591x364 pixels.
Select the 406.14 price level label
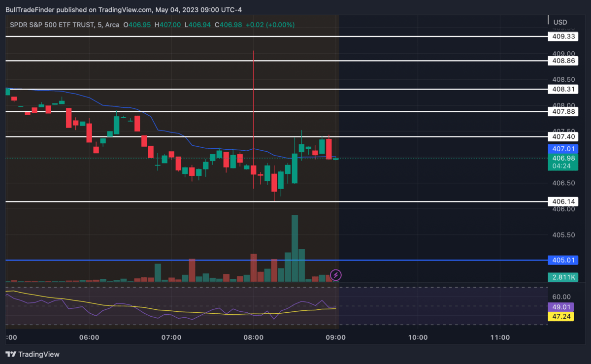coord(563,201)
